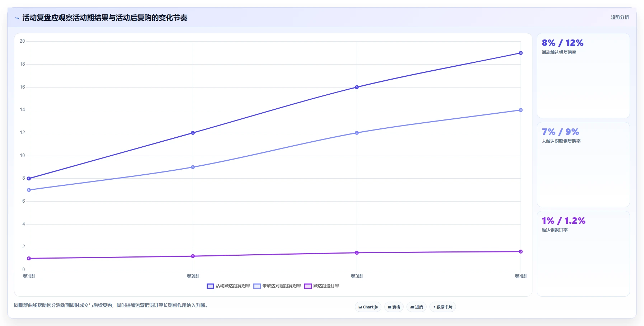Click the y-axis label 0

pyautogui.click(x=24, y=270)
